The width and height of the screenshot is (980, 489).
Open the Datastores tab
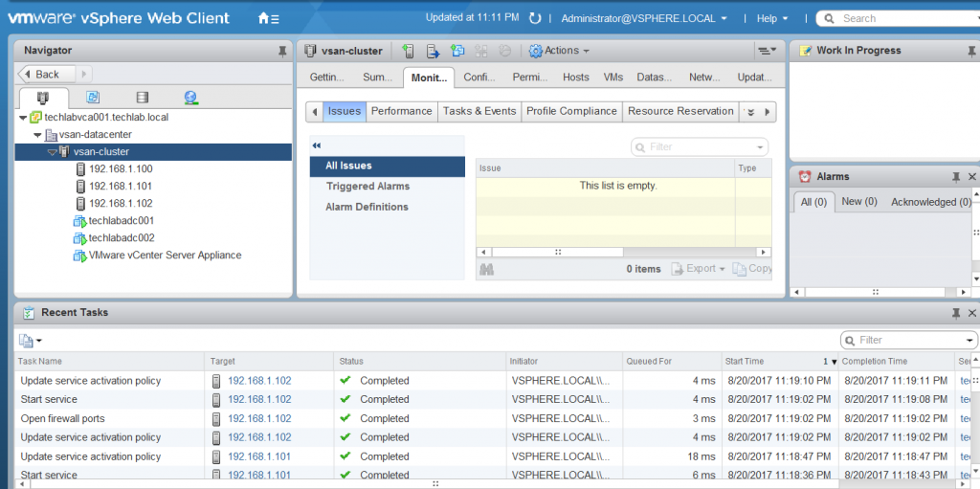655,78
